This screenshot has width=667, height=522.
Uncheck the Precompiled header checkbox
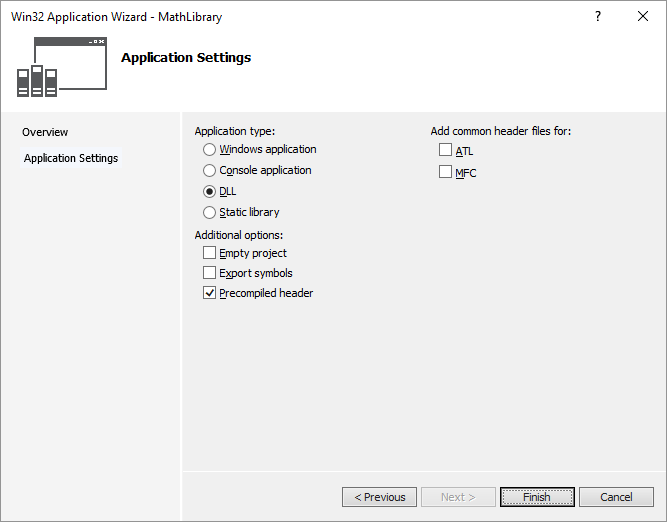(x=209, y=293)
